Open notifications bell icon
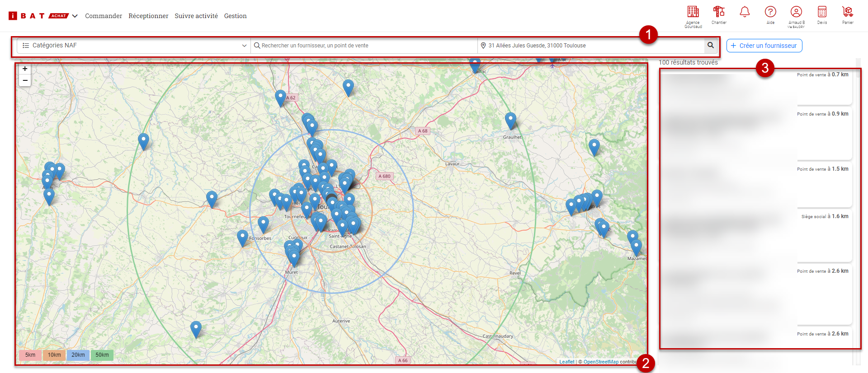Viewport: 868px width, 373px height. point(745,12)
